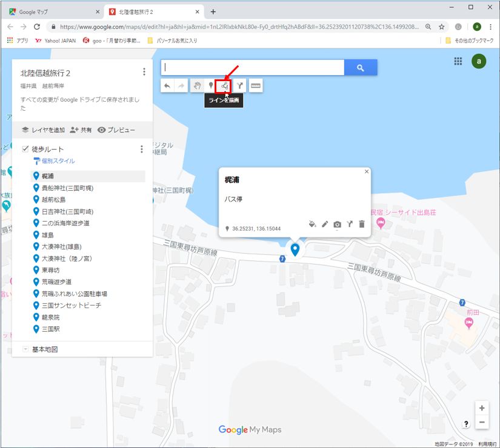Select 東尋坊 in the layer list

tap(50, 270)
